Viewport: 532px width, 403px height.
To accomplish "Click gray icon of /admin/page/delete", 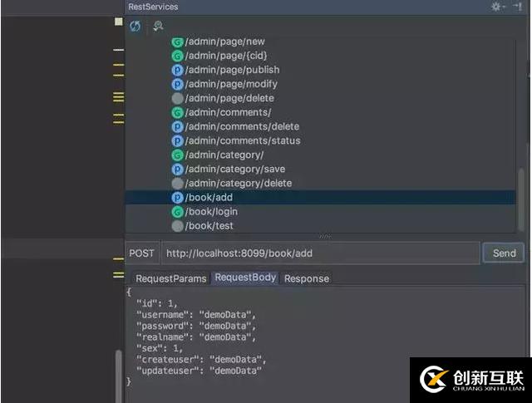I will pyautogui.click(x=177, y=98).
